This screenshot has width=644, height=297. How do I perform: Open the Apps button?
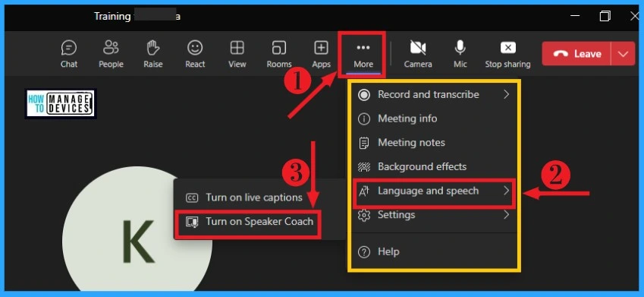pyautogui.click(x=321, y=54)
